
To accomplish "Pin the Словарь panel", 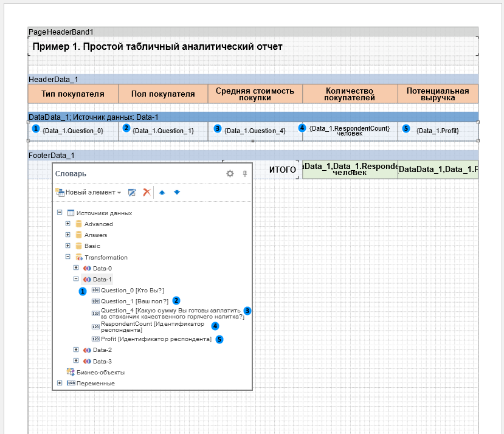I will click(245, 174).
